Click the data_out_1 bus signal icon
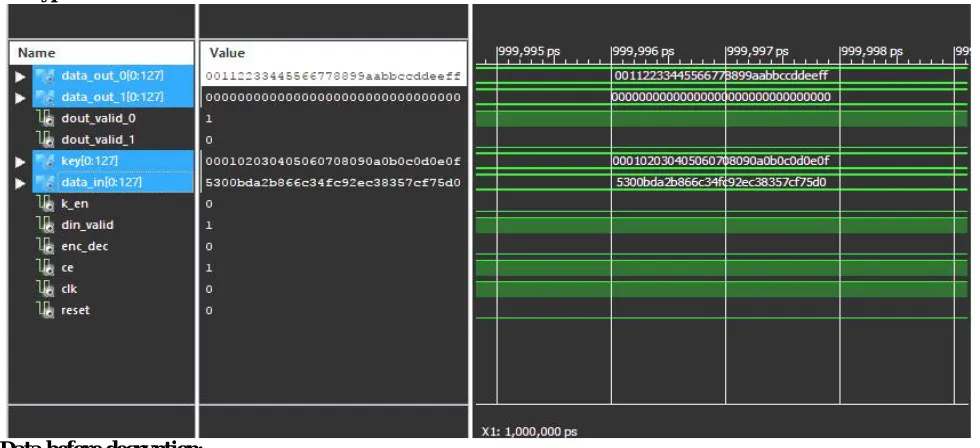This screenshot has height=448, width=980. coord(45,97)
